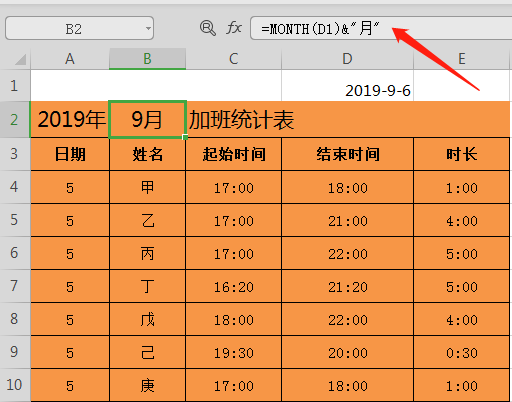This screenshot has width=512, height=402.
Task: Select row 5 header
Action: click(15, 220)
